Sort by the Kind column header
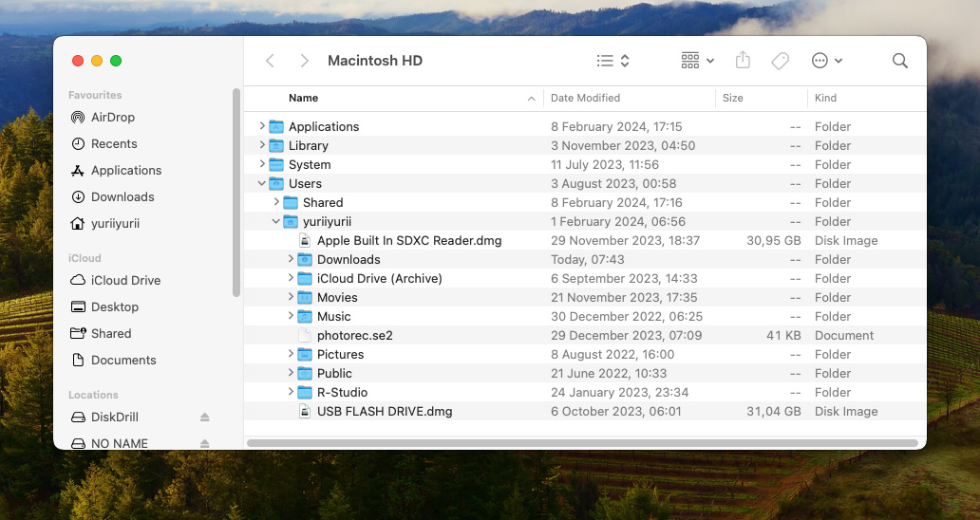 tap(825, 98)
